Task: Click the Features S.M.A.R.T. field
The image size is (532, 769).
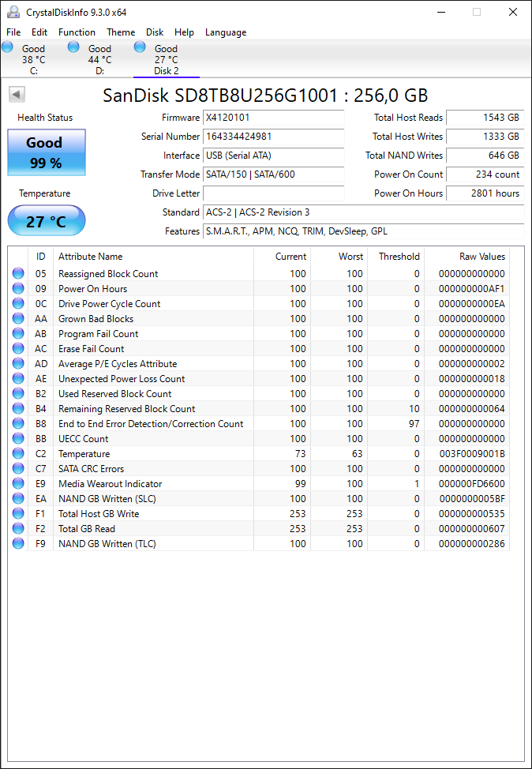Action: [x=363, y=231]
